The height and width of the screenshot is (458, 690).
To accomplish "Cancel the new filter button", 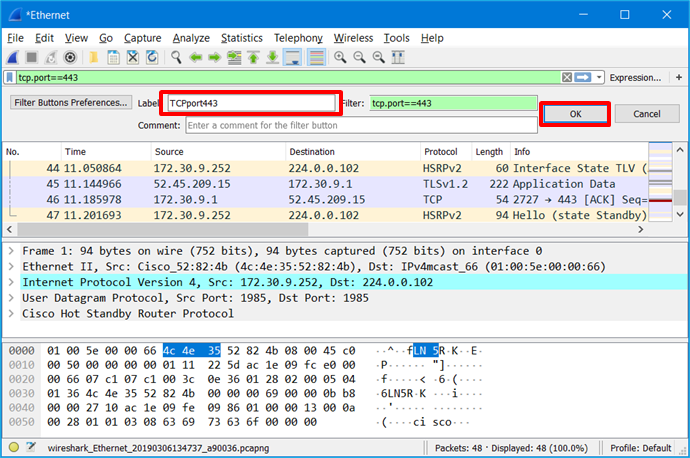I will point(646,114).
